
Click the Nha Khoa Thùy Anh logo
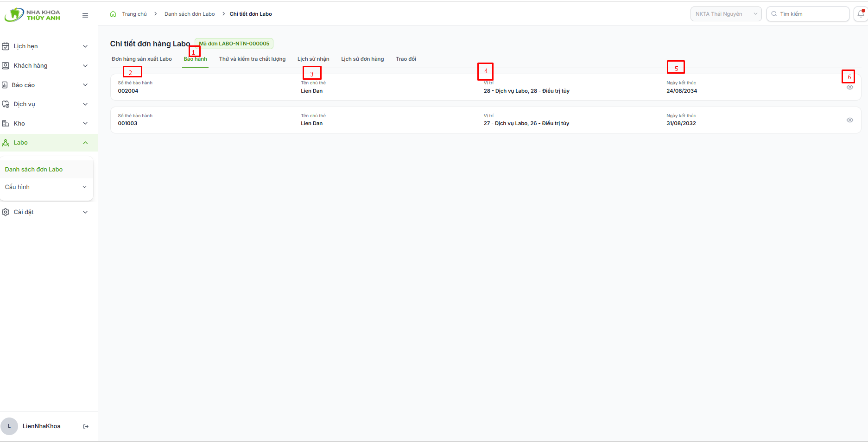pos(32,15)
